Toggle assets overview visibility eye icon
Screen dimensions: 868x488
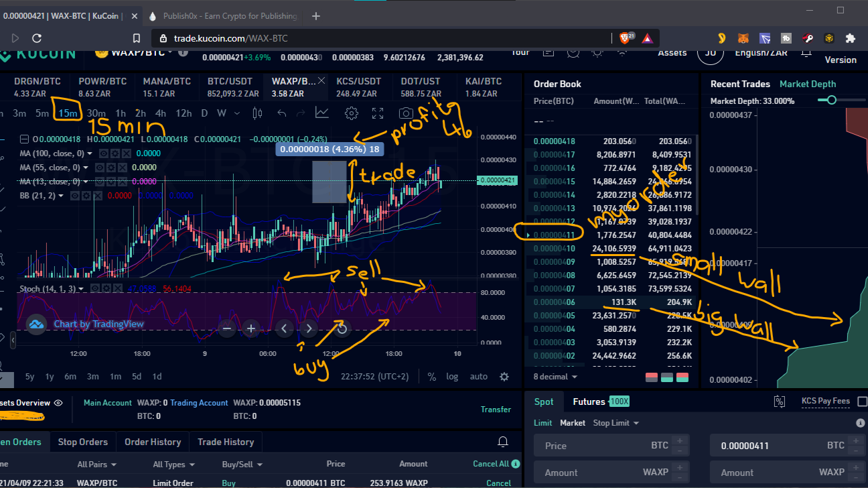58,403
